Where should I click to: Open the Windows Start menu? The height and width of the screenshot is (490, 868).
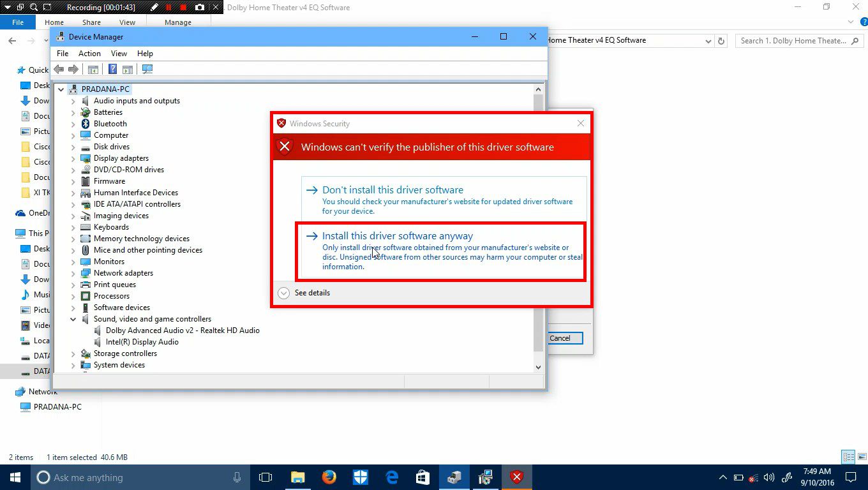pyautogui.click(x=15, y=477)
